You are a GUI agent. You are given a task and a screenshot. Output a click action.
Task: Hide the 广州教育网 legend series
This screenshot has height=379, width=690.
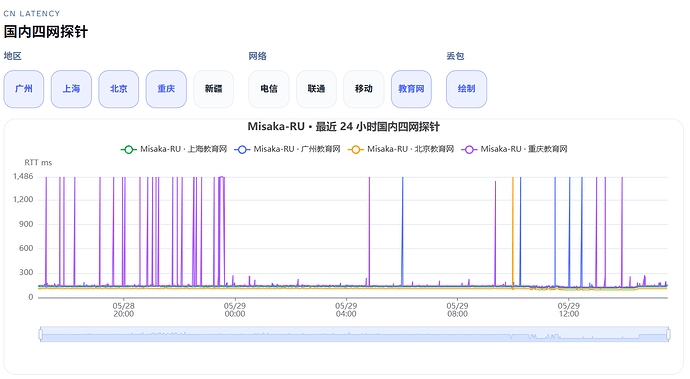287,149
